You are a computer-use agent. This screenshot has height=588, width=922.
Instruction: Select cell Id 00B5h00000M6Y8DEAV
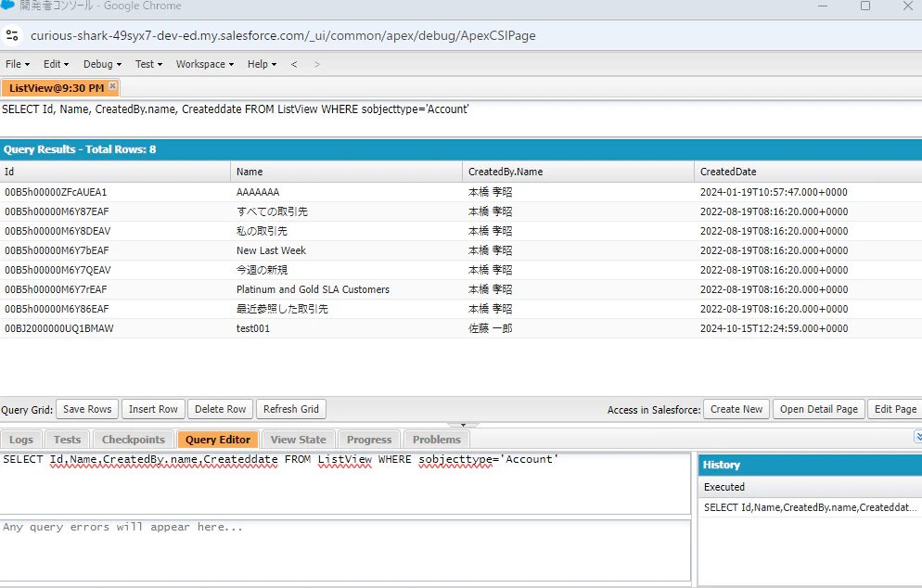pyautogui.click(x=115, y=231)
